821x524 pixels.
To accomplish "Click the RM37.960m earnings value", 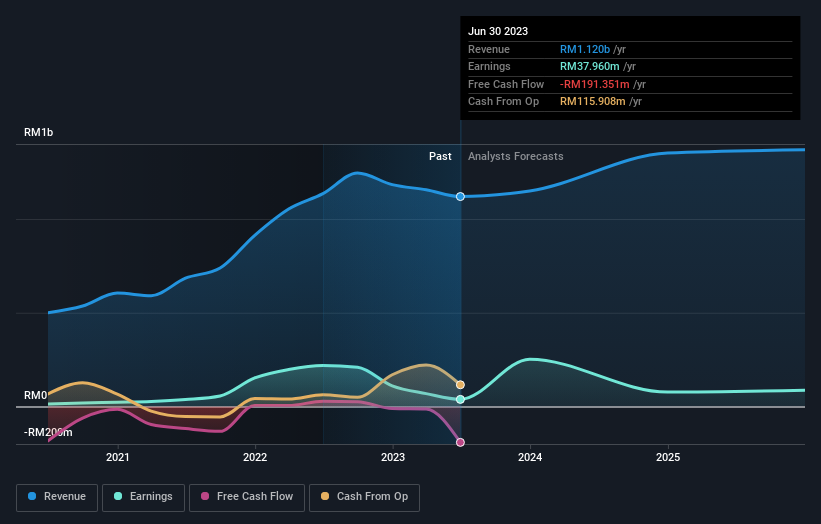I will click(x=590, y=66).
